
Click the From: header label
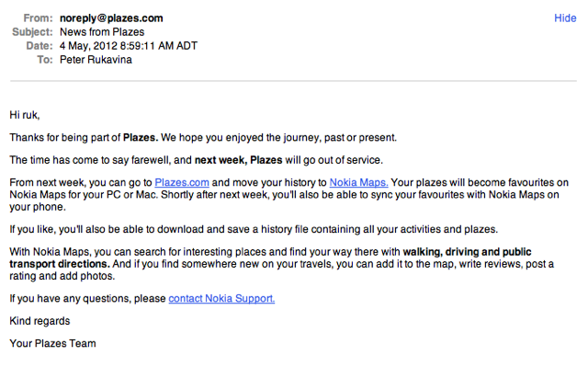point(38,18)
